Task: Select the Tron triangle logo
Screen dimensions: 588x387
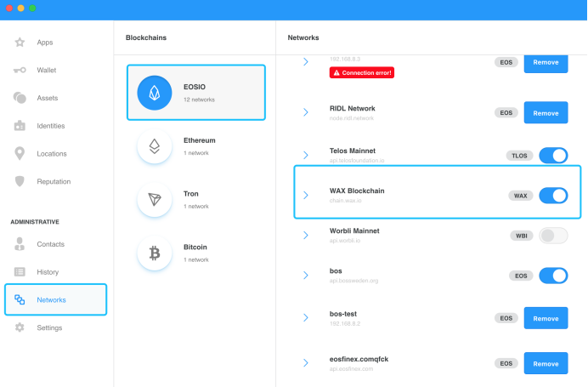Action: coord(155,200)
